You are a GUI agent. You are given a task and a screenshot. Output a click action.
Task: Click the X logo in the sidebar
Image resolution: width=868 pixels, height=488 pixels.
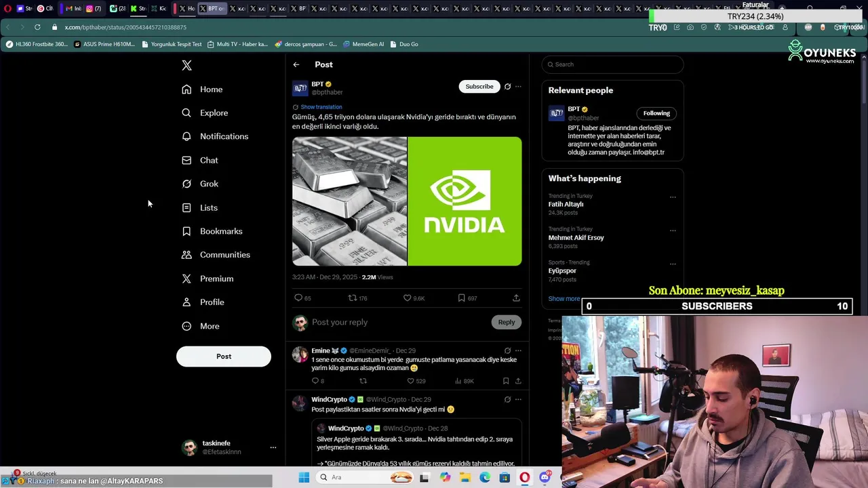186,65
